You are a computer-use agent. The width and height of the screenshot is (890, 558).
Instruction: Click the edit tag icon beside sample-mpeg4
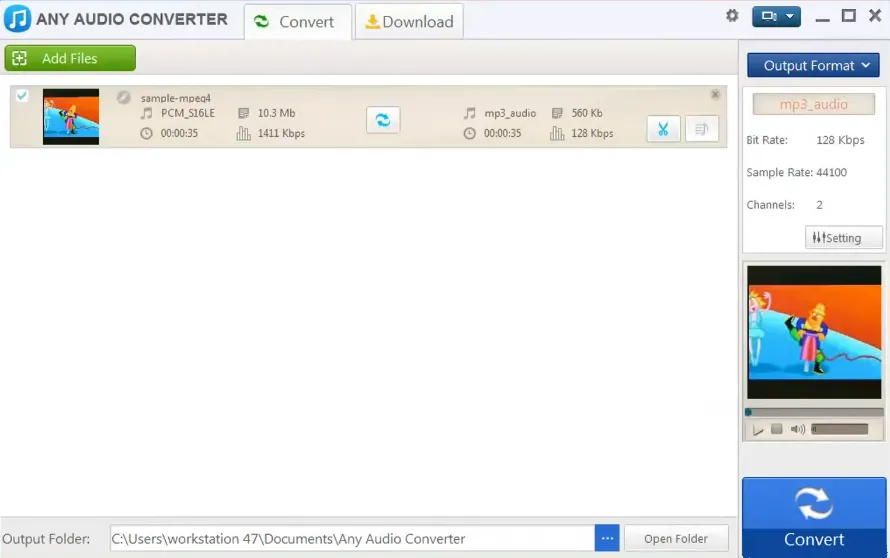click(123, 98)
